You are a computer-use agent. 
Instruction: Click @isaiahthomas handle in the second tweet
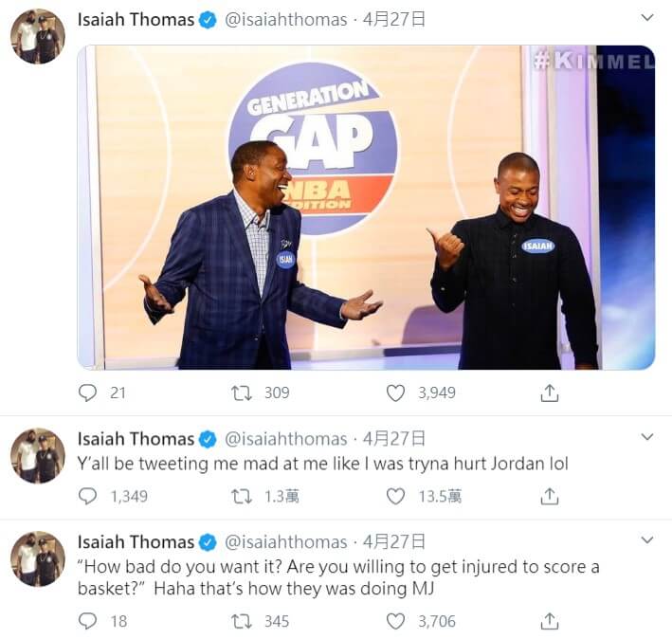[x=286, y=439]
